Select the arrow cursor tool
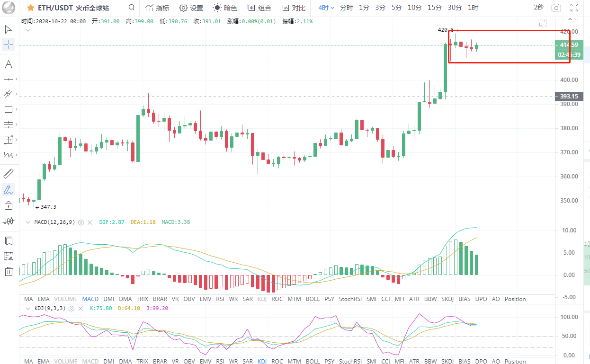This screenshot has height=364, width=590. [x=8, y=29]
